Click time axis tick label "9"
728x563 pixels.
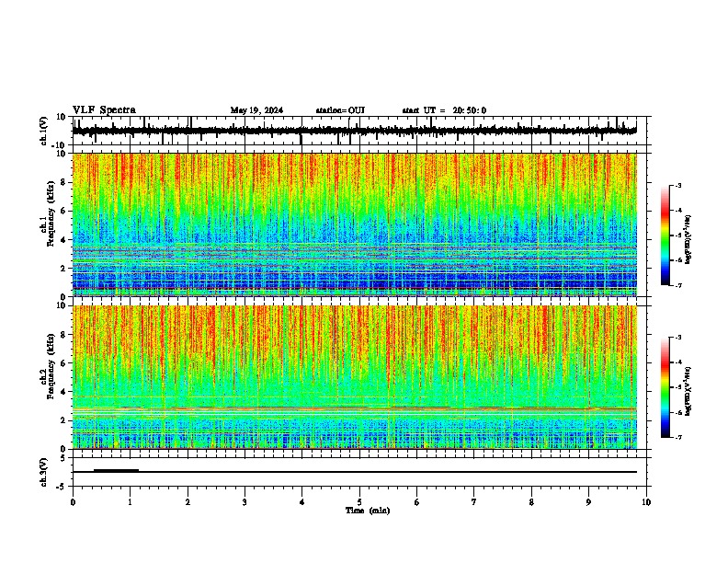point(588,502)
